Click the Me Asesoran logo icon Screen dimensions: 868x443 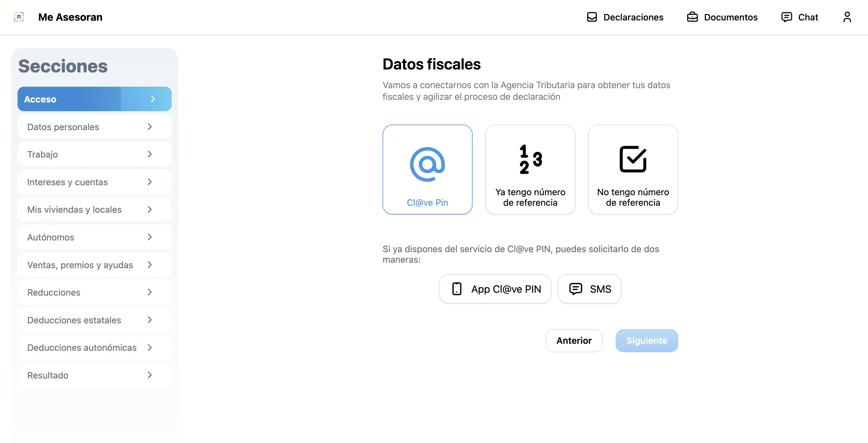tap(19, 17)
